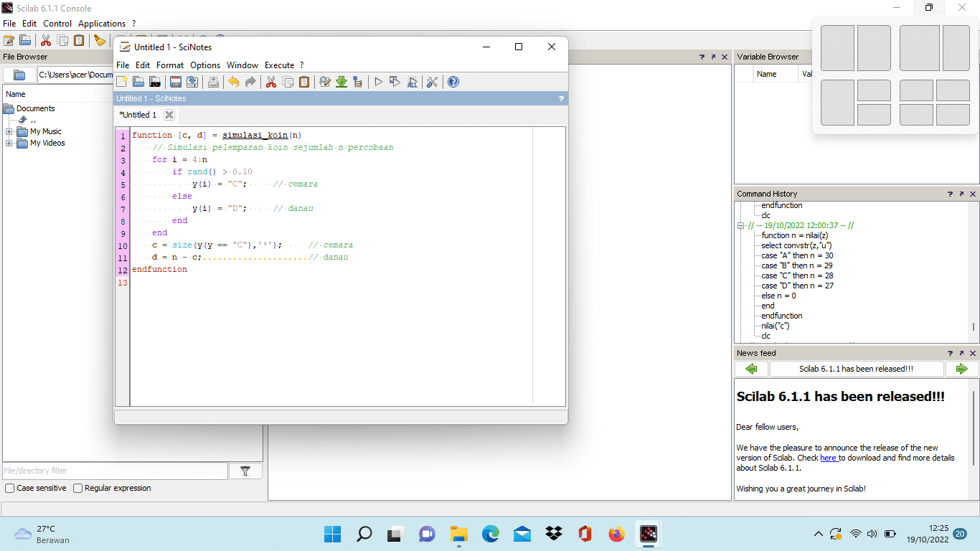Expand the My Music folder node
The width and height of the screenshot is (980, 551).
pos(9,132)
